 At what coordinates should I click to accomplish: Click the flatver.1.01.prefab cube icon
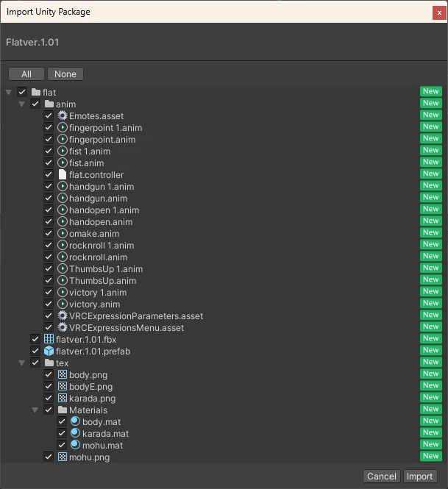pos(49,351)
